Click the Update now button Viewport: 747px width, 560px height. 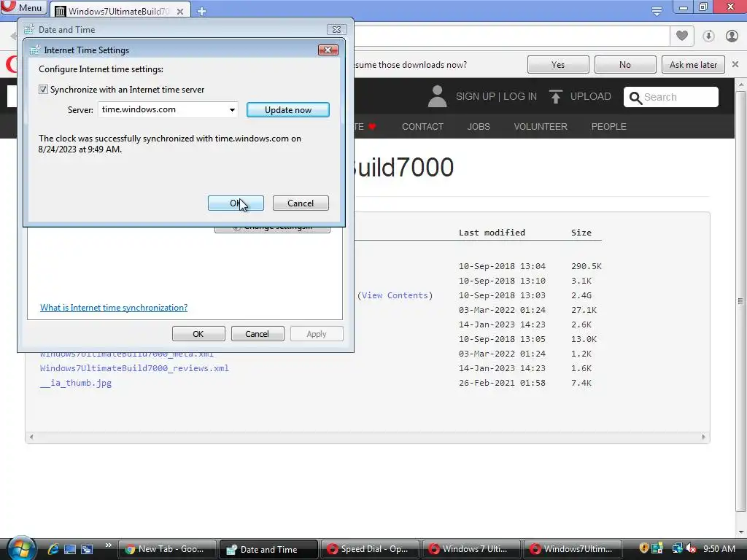[287, 110]
